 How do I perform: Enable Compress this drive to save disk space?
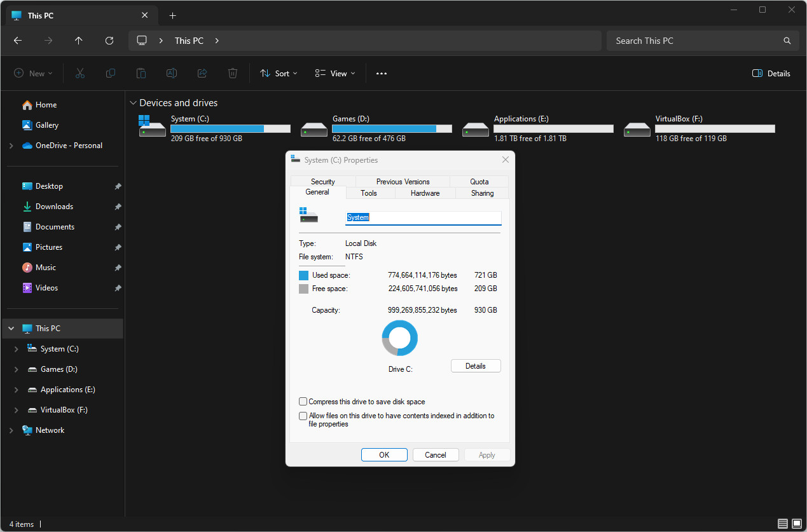click(303, 402)
